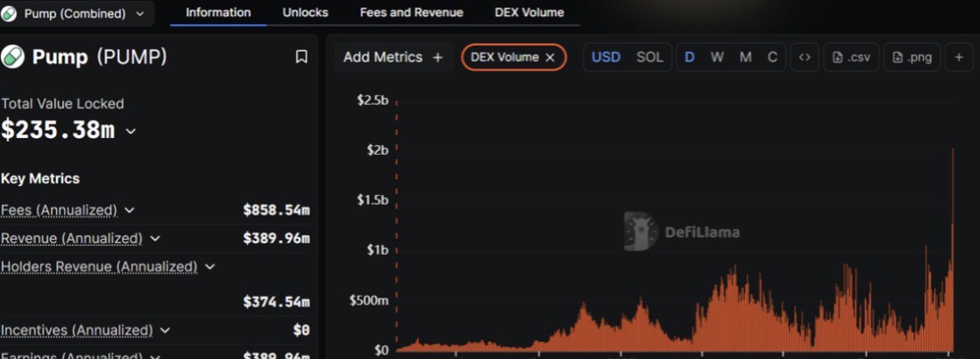Select monthly (M) chart interval
This screenshot has height=359, width=980.
745,57
